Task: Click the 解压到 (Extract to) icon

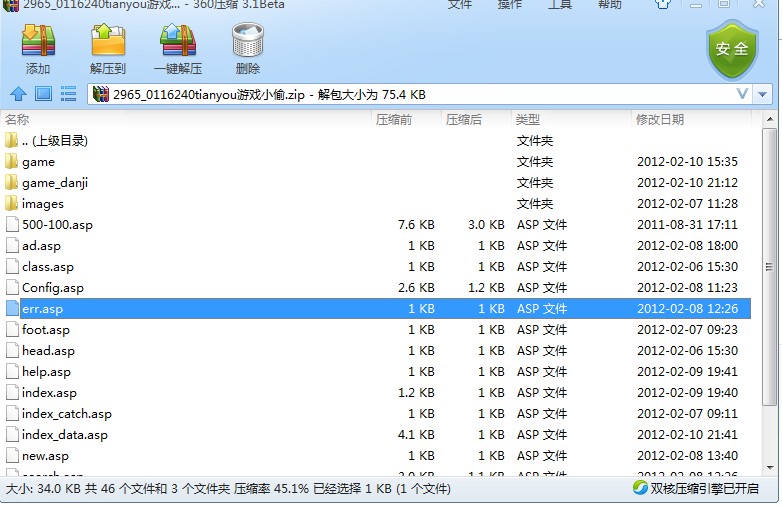Action: pyautogui.click(x=108, y=40)
